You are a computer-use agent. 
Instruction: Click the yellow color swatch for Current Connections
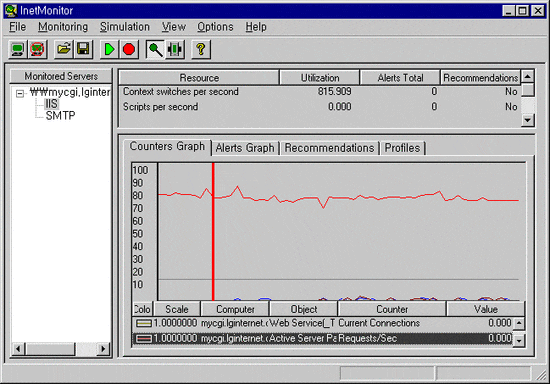click(144, 323)
